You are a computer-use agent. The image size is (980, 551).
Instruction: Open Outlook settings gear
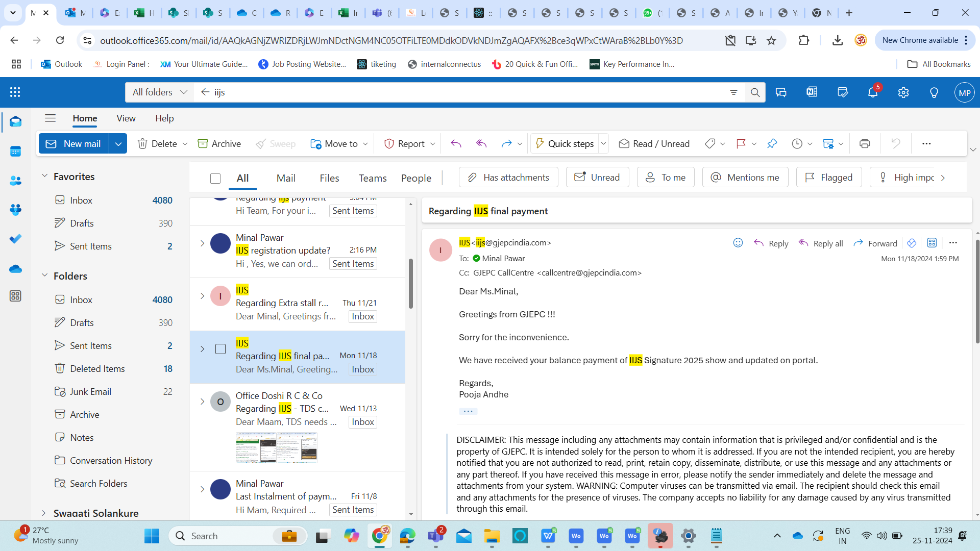(903, 92)
